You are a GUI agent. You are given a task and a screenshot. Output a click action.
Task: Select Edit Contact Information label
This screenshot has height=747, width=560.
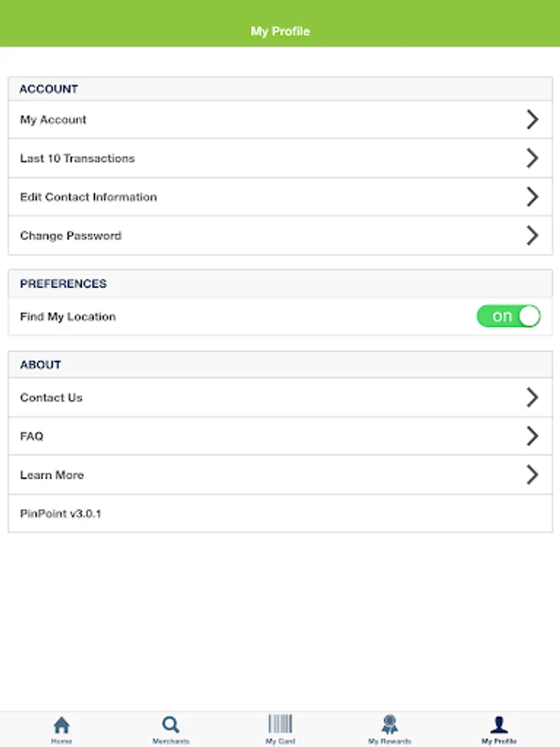[x=88, y=197]
